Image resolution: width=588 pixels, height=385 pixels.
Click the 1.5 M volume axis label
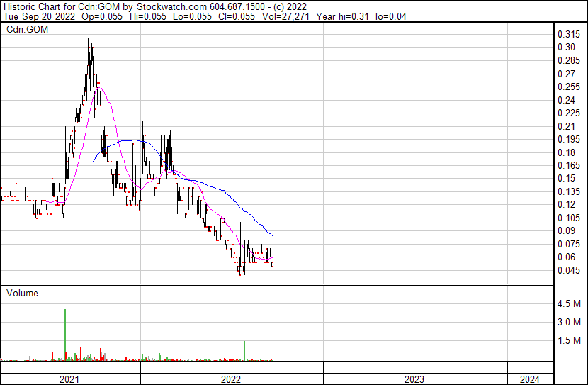tap(570, 341)
